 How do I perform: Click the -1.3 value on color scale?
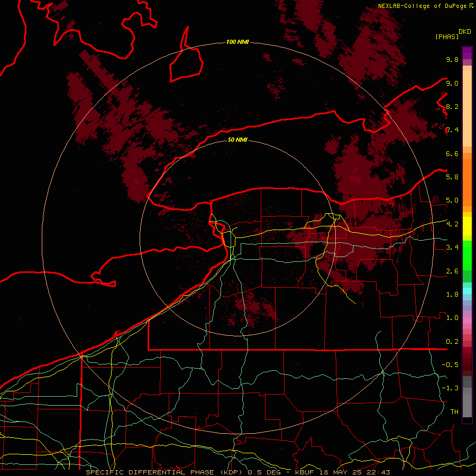tap(450, 388)
